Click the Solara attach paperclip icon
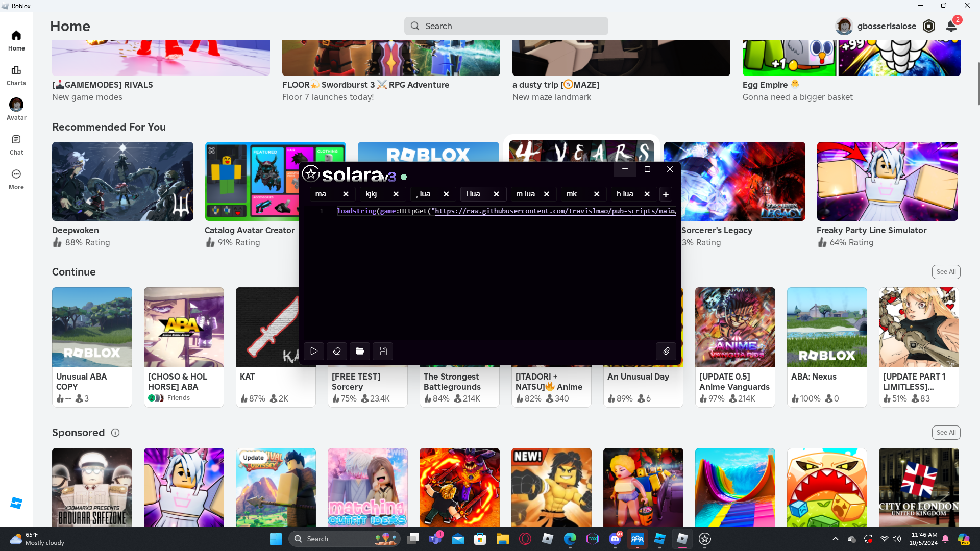Viewport: 980px width, 551px height. (x=666, y=351)
